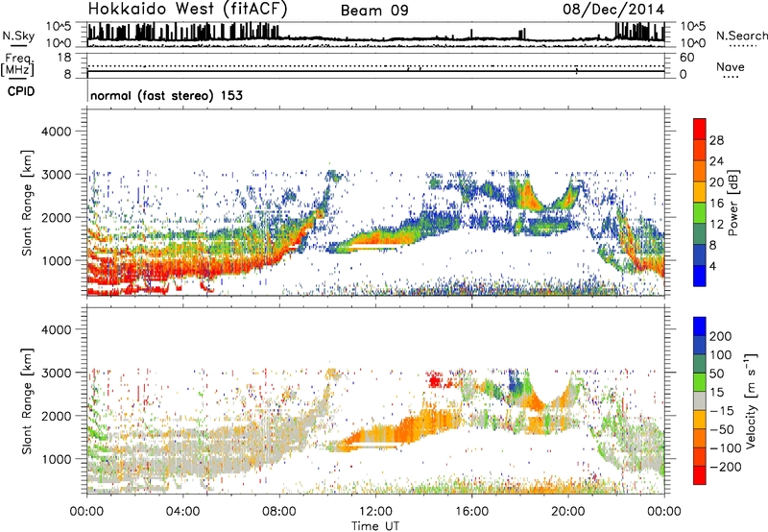
Task: Click '2000' on velocity panel range axis
Action: 57,416
